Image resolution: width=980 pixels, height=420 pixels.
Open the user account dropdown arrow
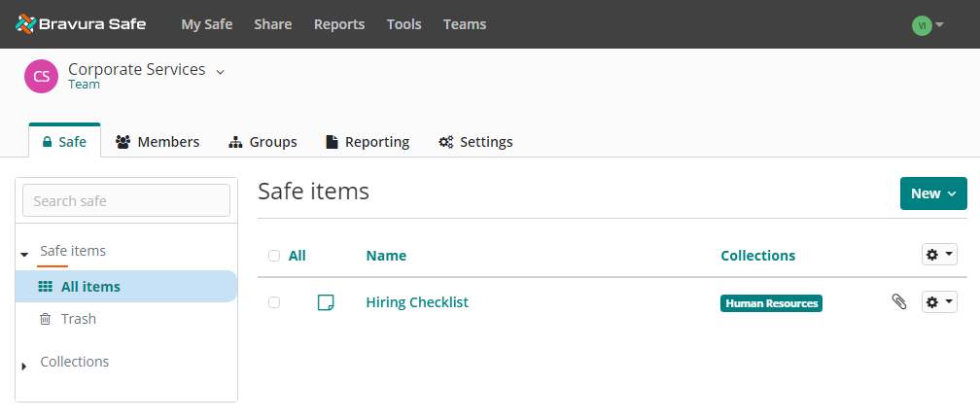[x=939, y=25]
